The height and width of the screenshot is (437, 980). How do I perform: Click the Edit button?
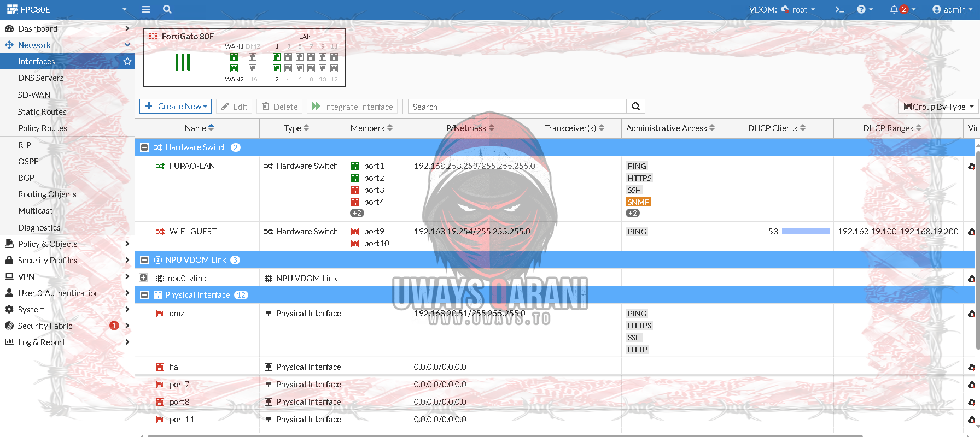234,107
